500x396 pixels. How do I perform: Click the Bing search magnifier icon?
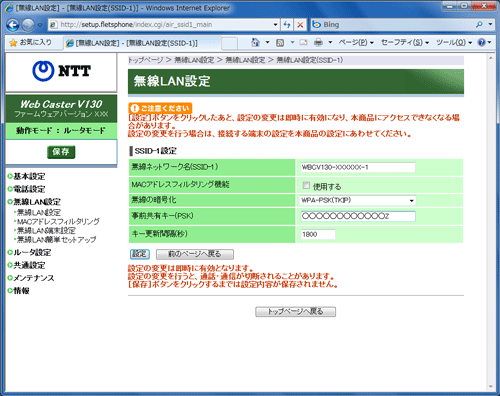[x=479, y=24]
